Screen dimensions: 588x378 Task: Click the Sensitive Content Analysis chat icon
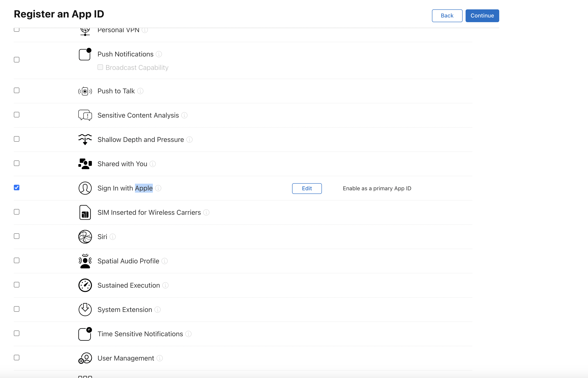click(85, 115)
